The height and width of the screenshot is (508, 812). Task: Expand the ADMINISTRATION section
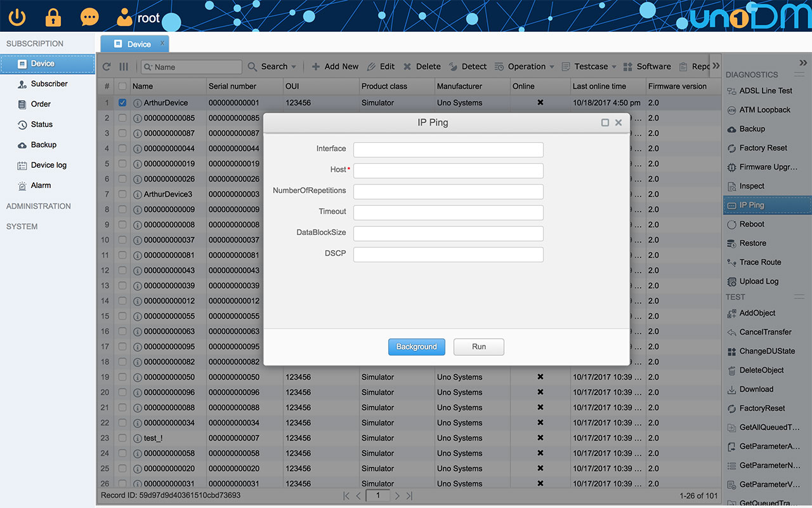point(39,206)
